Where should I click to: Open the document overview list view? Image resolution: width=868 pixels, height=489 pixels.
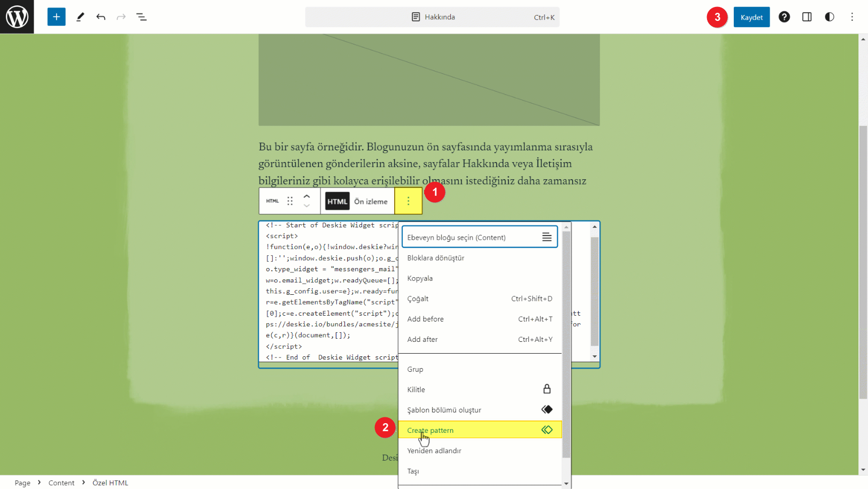pos(141,17)
